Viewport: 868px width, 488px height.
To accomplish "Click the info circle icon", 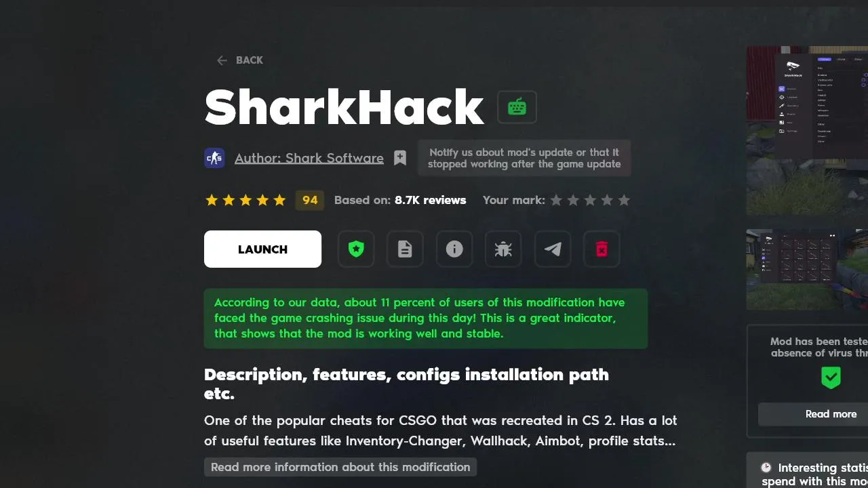I will pyautogui.click(x=454, y=249).
